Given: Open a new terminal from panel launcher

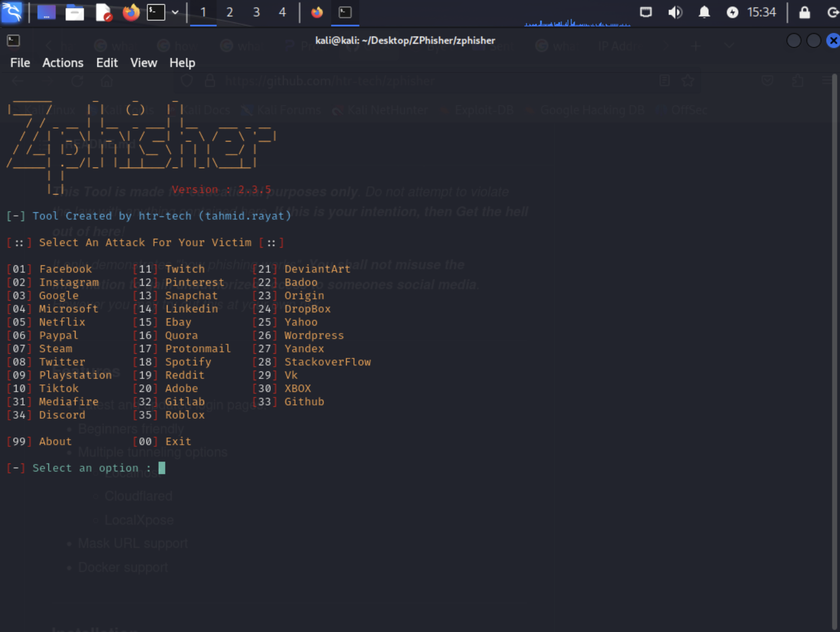Looking at the screenshot, I should (x=156, y=12).
